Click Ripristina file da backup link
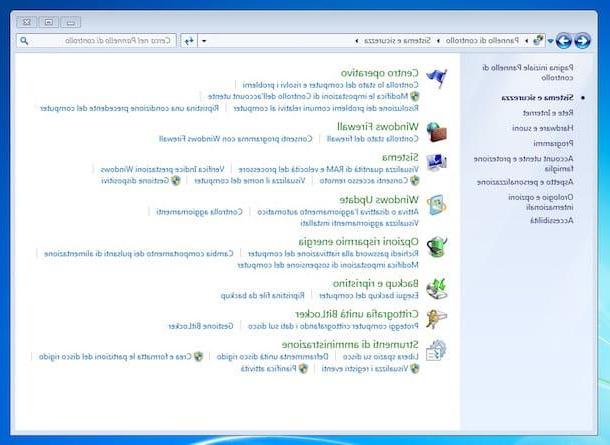The width and height of the screenshot is (610, 445). pos(263,296)
